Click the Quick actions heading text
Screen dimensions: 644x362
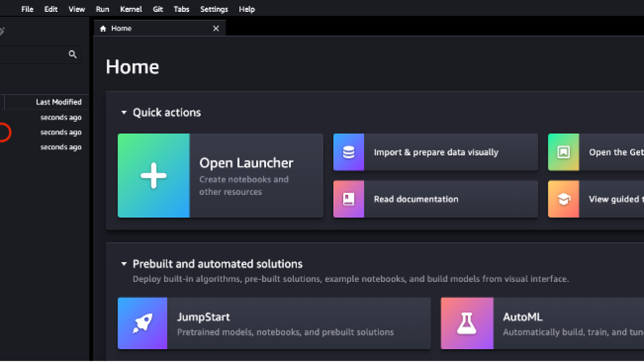pyautogui.click(x=167, y=112)
